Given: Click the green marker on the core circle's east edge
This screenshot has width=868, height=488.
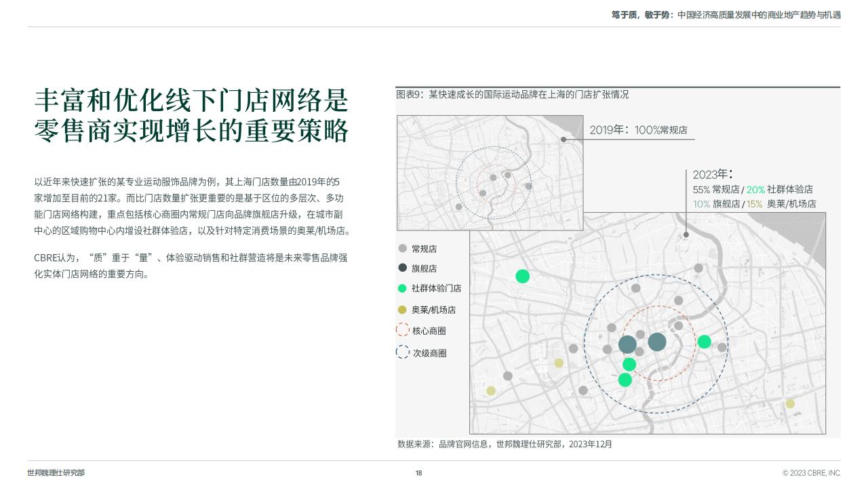Looking at the screenshot, I should pos(704,342).
